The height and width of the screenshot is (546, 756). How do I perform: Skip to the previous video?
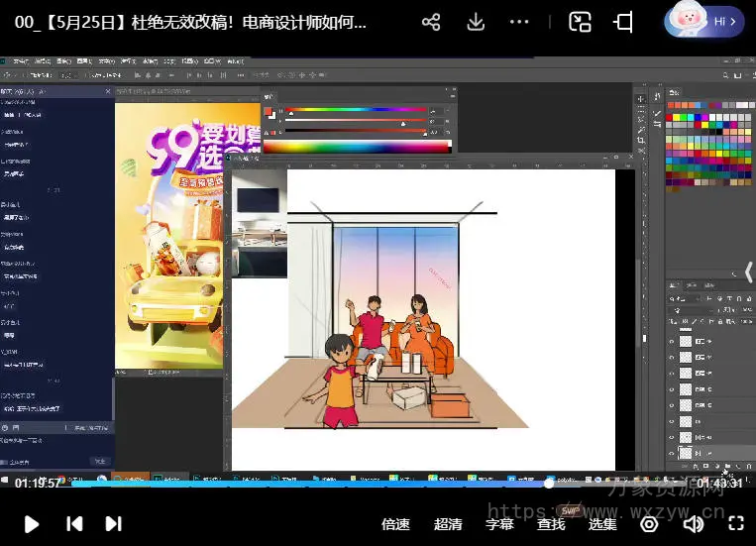tap(73, 523)
